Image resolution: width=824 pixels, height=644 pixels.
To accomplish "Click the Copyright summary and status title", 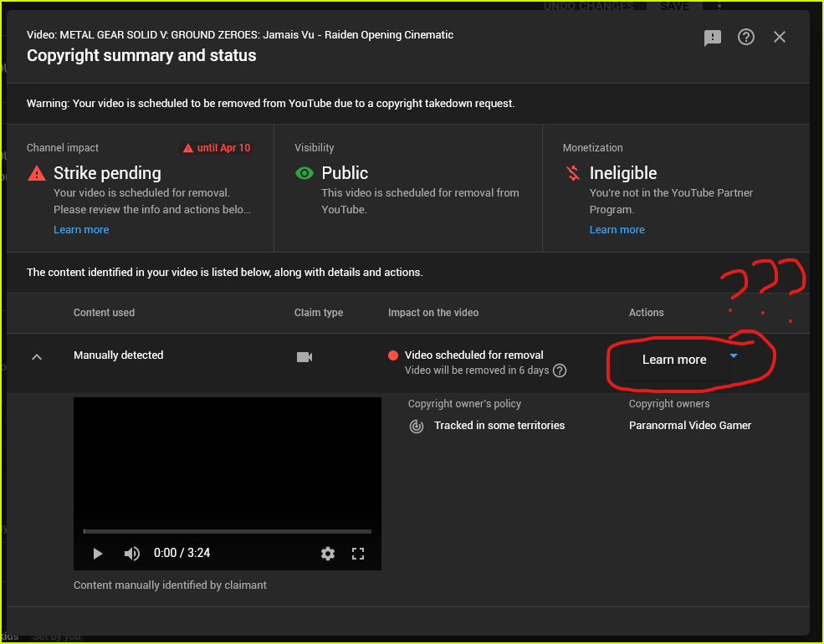I will (x=141, y=55).
